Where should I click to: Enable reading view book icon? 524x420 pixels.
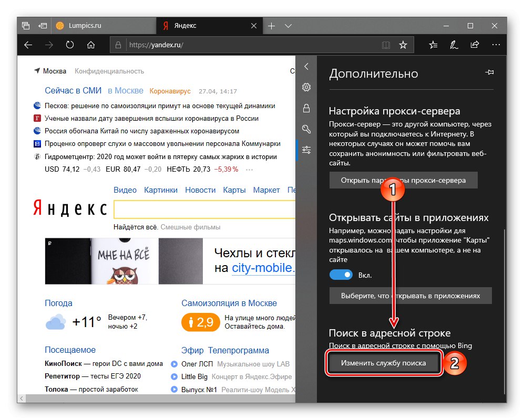coord(386,45)
